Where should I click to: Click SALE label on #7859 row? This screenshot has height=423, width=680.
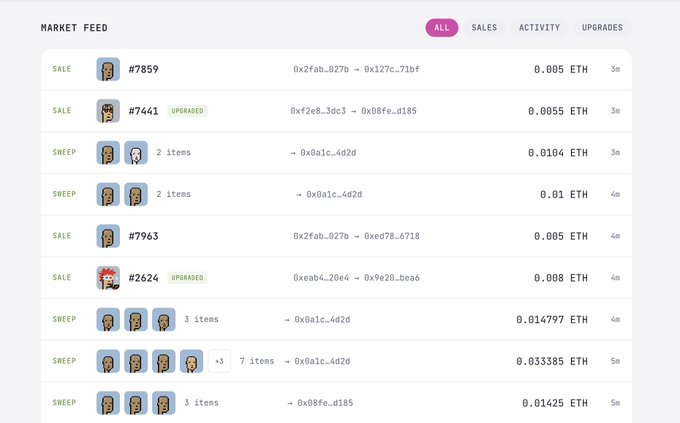click(x=62, y=69)
